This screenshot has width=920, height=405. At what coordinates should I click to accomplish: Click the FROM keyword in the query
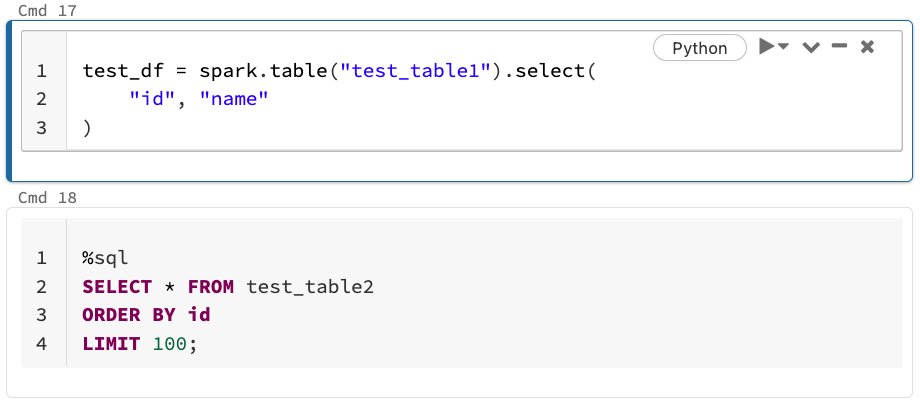[210, 287]
